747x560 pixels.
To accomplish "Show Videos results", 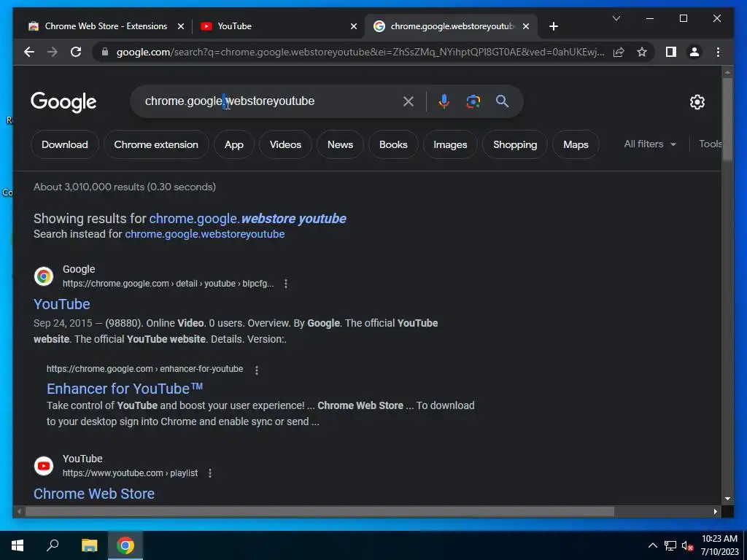I will click(285, 145).
